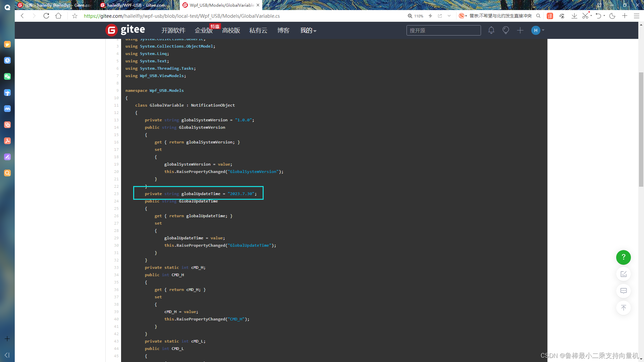Click the NotificationObject class name text
The width and height of the screenshot is (644, 362).
(x=213, y=105)
